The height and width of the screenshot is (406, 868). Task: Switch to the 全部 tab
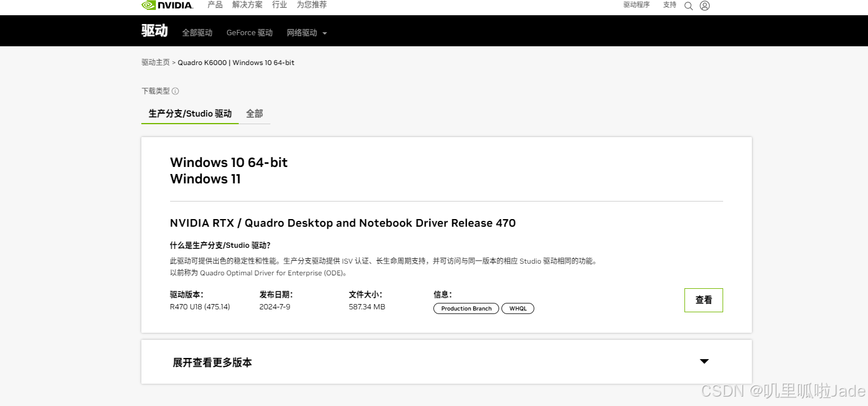tap(255, 114)
